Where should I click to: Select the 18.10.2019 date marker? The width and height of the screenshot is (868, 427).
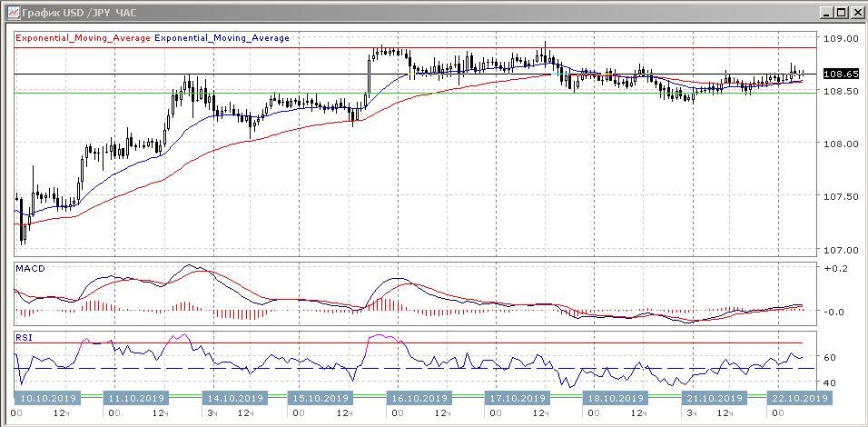coord(615,398)
